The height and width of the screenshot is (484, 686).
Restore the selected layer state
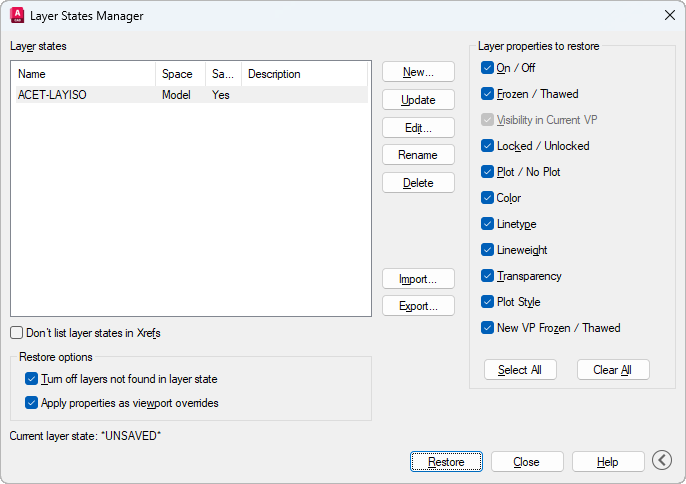446,462
